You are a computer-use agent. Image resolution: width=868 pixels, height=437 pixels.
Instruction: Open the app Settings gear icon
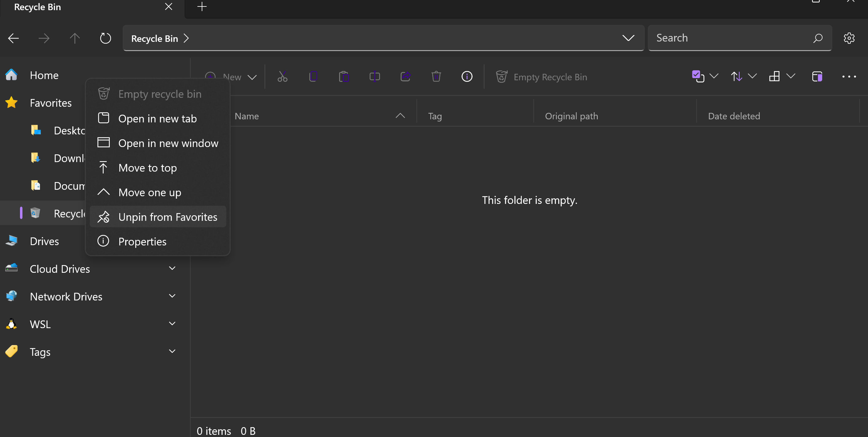click(x=849, y=38)
